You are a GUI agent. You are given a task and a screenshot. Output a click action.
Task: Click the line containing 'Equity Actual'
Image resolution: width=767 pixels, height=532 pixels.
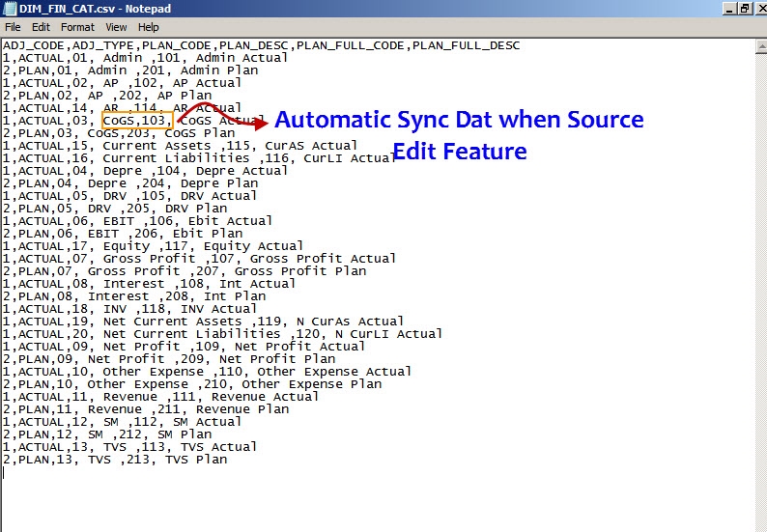tap(153, 246)
